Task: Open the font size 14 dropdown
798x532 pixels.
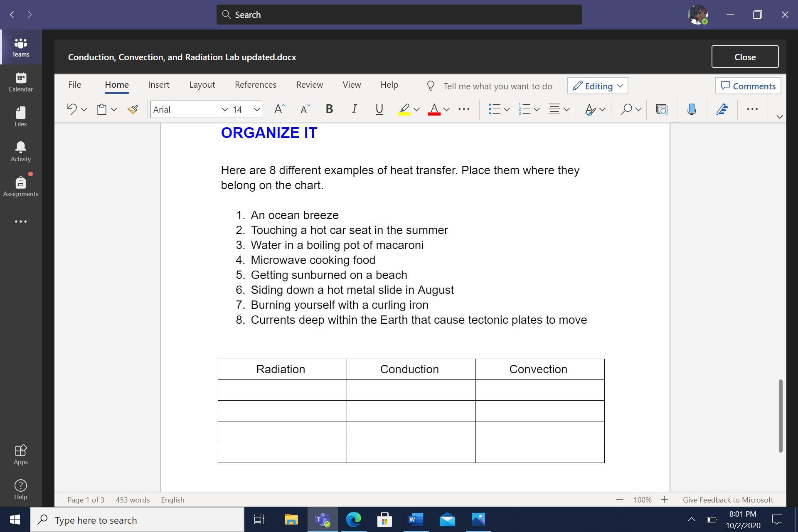Action: pyautogui.click(x=256, y=110)
